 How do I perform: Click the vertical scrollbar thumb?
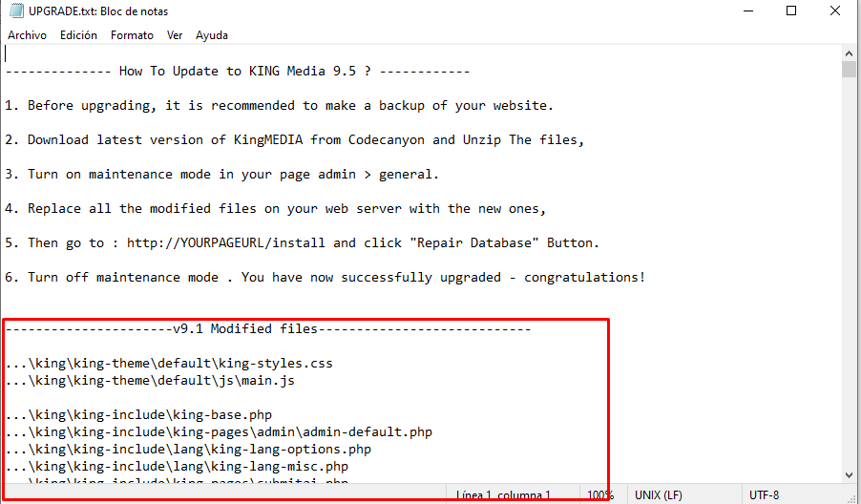849,69
